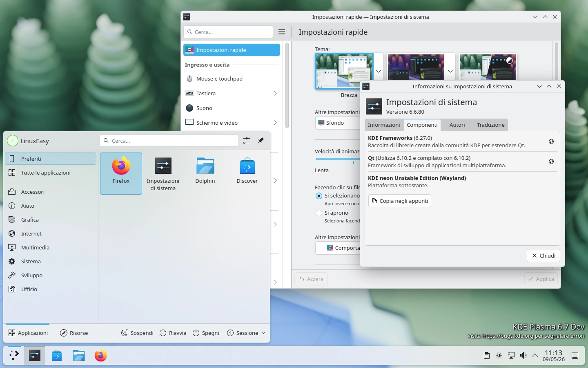Expand the Tastiera settings entry
This screenshot has height=368, width=588.
click(232, 93)
